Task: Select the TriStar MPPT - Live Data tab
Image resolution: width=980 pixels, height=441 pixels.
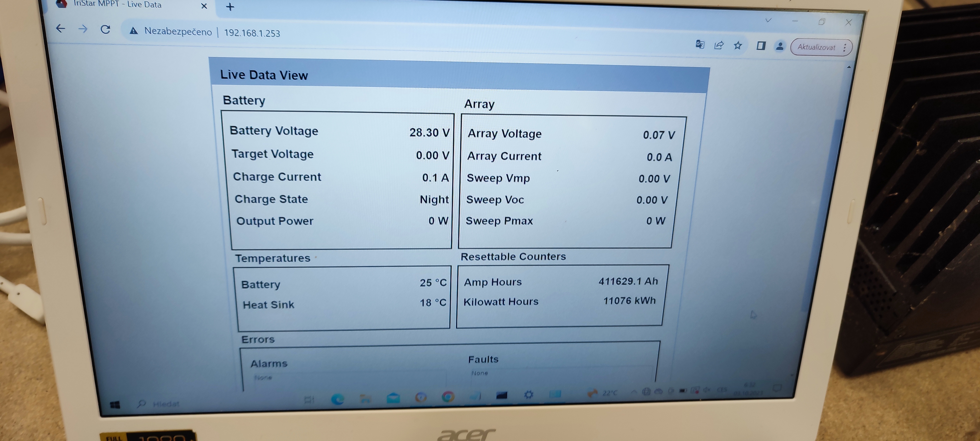Action: click(118, 5)
